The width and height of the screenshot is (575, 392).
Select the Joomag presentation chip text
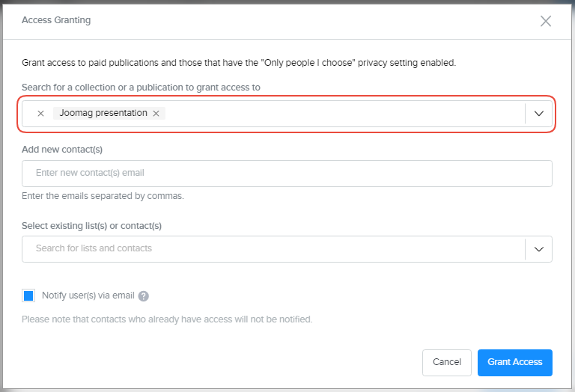pyautogui.click(x=103, y=114)
